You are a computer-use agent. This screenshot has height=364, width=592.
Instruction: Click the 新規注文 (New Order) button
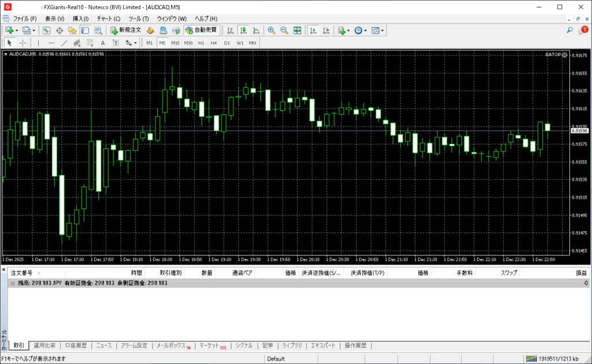click(x=125, y=30)
